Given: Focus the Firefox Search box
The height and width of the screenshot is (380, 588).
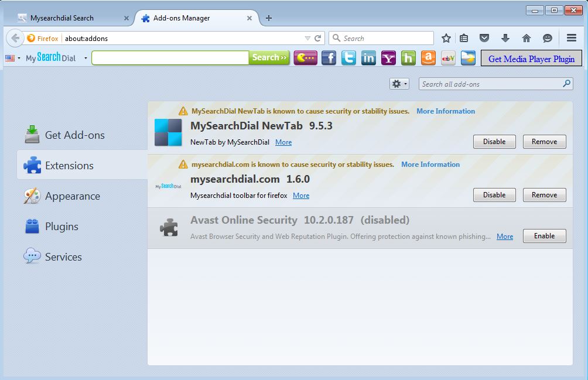Looking at the screenshot, I should click(381, 38).
